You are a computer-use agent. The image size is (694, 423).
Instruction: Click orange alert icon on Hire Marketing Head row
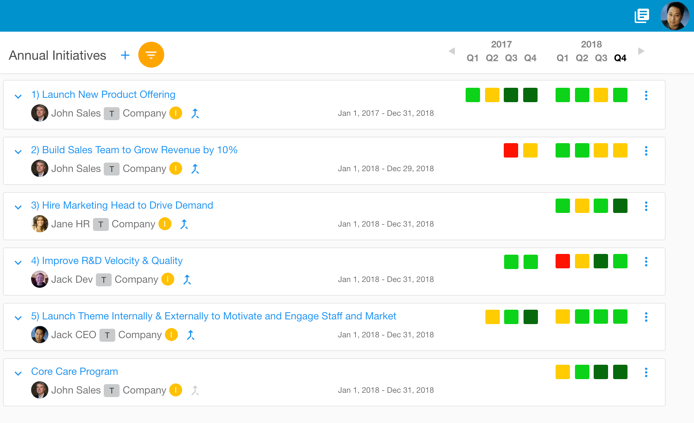tap(165, 224)
